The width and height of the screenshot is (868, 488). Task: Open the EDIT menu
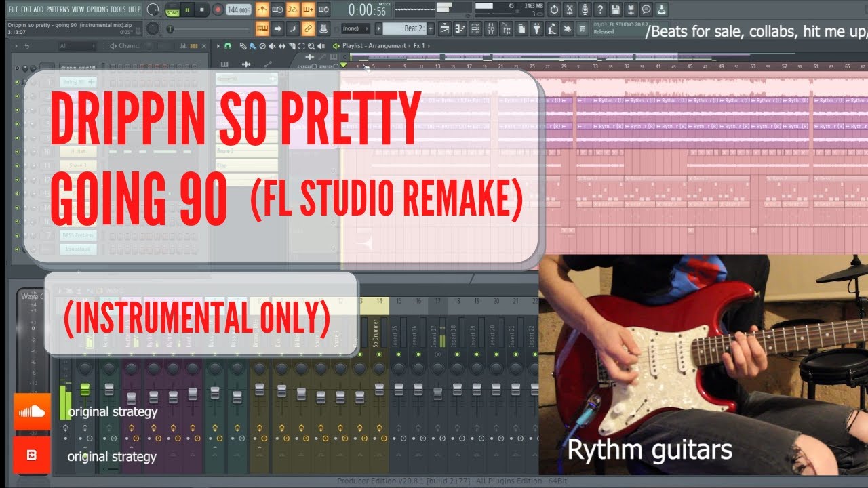click(x=26, y=9)
